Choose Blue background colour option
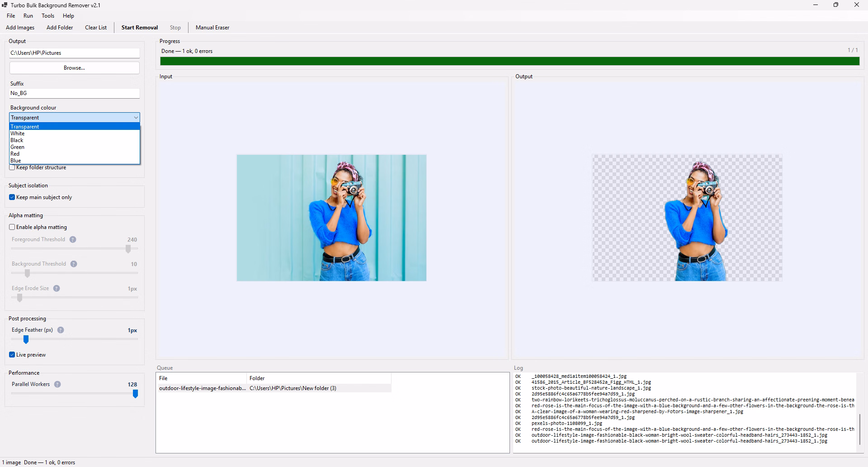Screen dimensions: 868x467 [75, 161]
